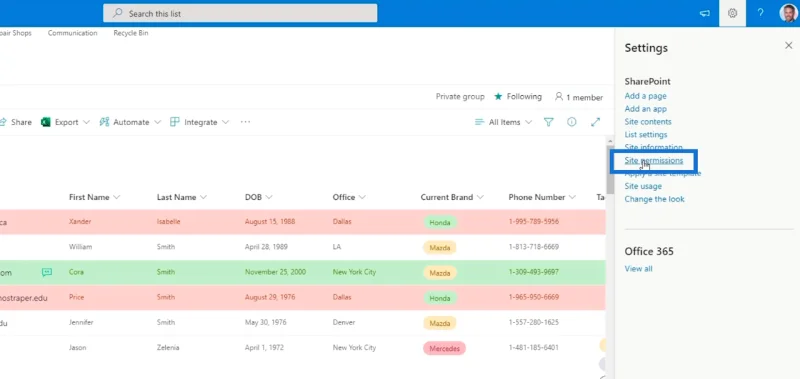Close the Settings panel

(x=788, y=45)
